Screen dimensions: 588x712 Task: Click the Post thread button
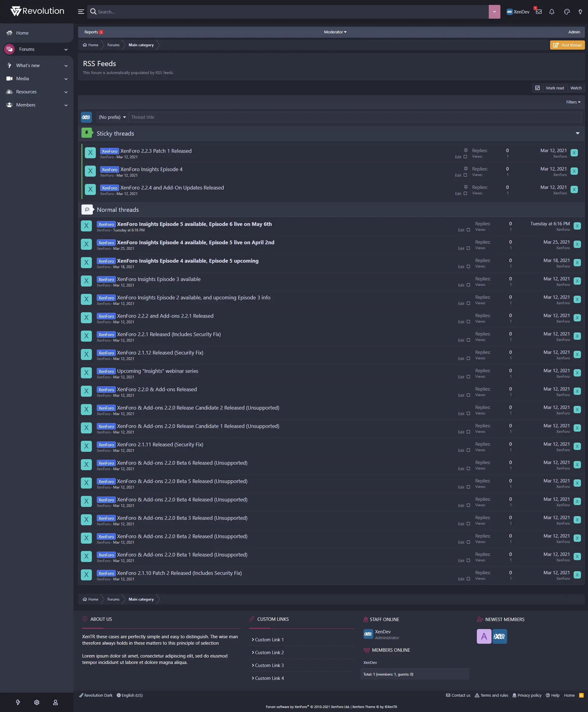[567, 45]
